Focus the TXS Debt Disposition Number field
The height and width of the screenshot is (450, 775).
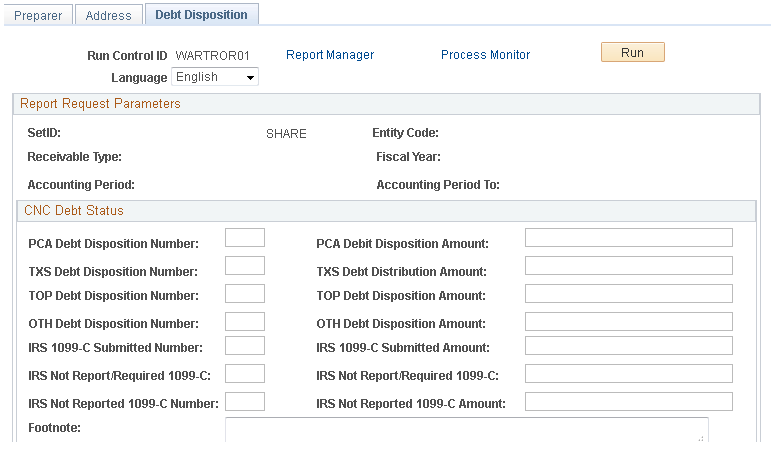click(x=245, y=266)
